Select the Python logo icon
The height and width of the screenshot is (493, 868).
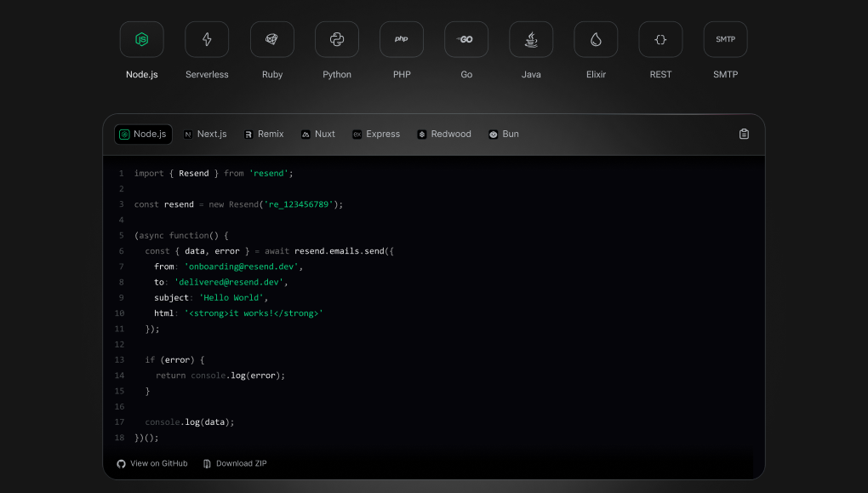point(337,39)
